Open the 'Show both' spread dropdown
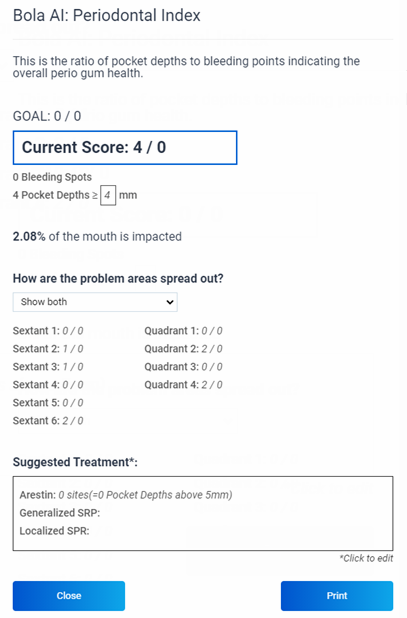The image size is (407, 618). coord(95,302)
